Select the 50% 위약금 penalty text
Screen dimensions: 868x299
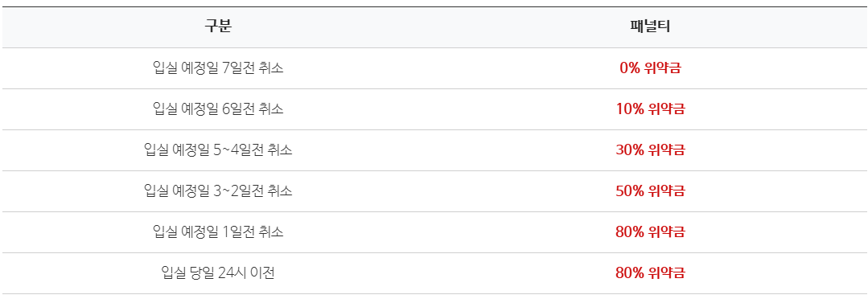650,191
